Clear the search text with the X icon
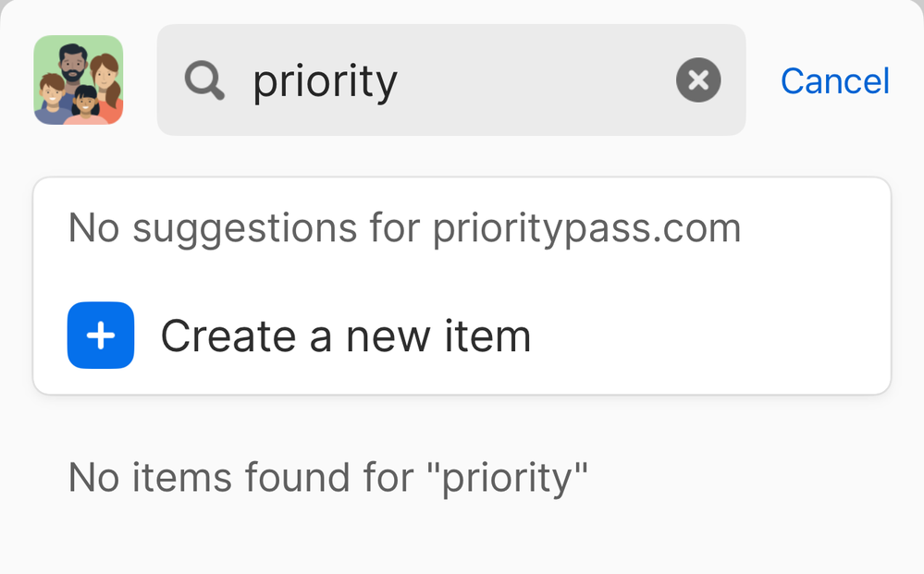Image resolution: width=924 pixels, height=574 pixels. pyautogui.click(x=698, y=80)
